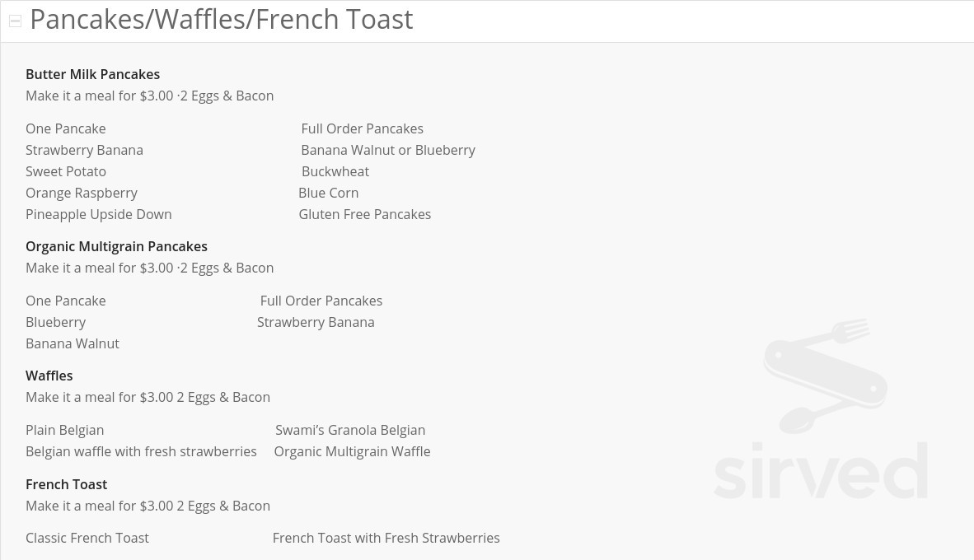Select Plain Belgian waffle
The height and width of the screenshot is (560, 974).
(64, 430)
